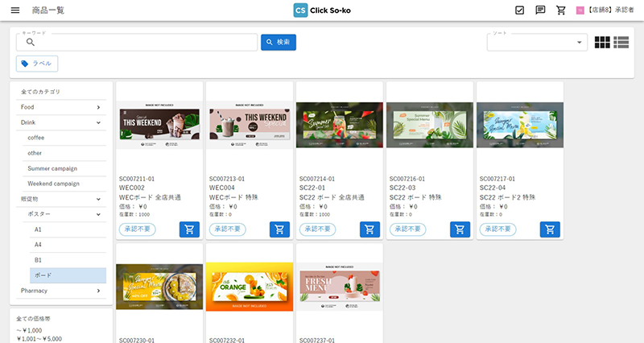Select the ボード category

click(68, 275)
